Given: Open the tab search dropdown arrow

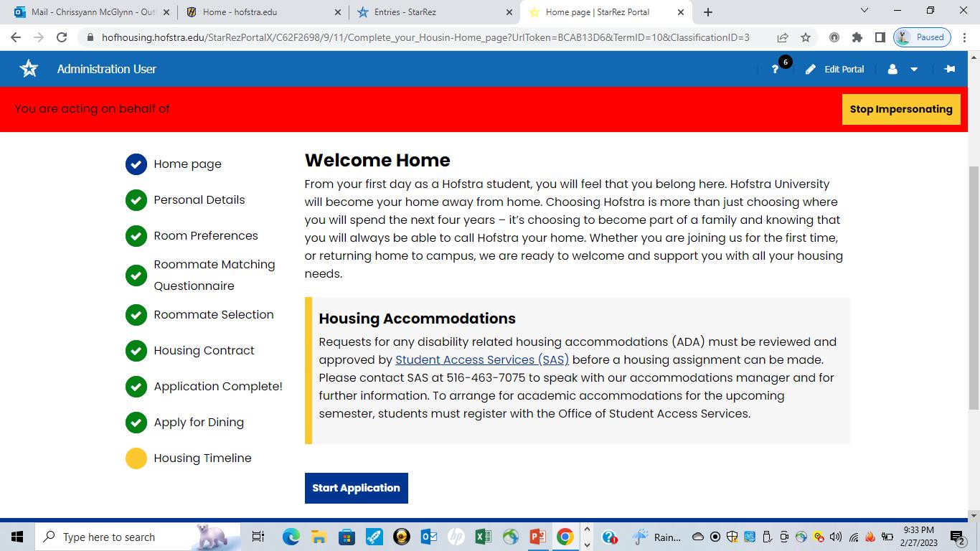Looking at the screenshot, I should 864,11.
